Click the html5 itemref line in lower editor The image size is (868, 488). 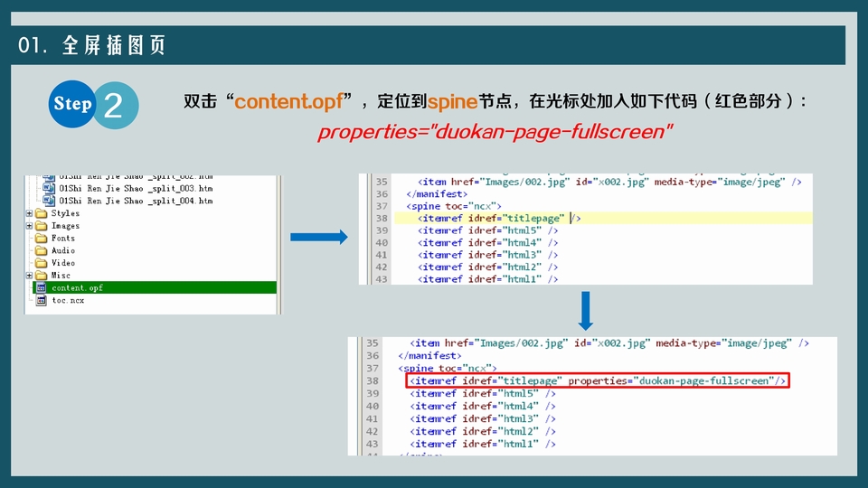click(x=485, y=394)
